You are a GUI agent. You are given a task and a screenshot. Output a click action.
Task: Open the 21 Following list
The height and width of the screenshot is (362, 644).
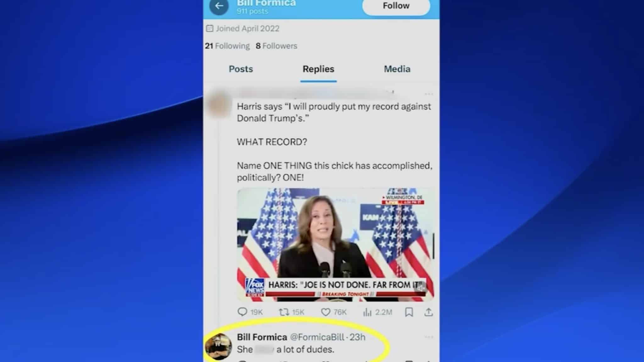point(227,46)
